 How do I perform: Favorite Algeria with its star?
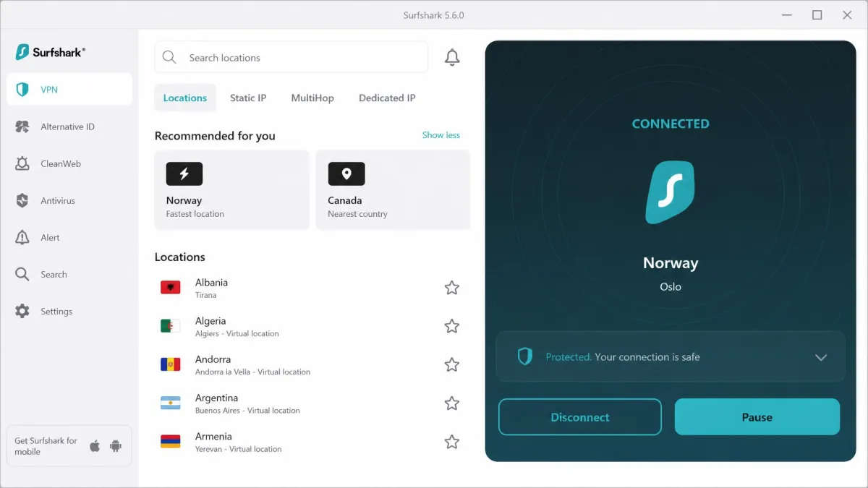coord(452,326)
